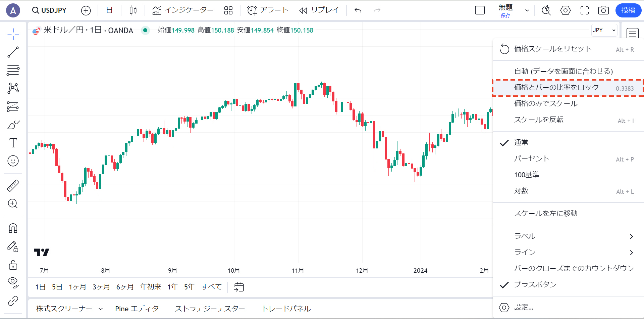The width and height of the screenshot is (644, 319).
Task: Open the candlestick chart type menu
Action: click(133, 10)
